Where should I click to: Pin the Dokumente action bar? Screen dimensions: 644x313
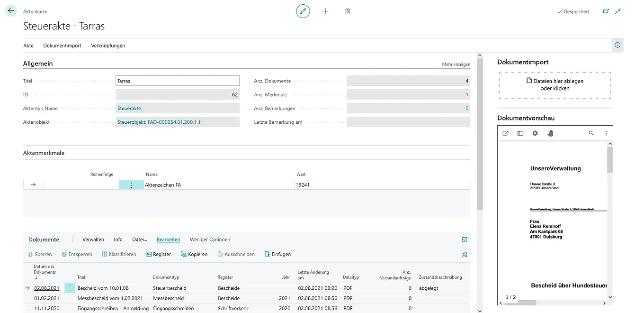(465, 255)
